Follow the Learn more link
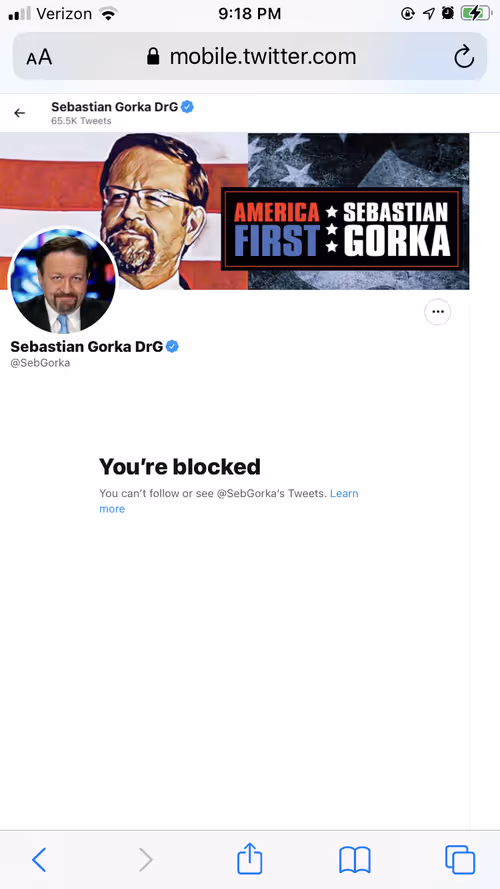Screen dimensions: 500x889 [x=229, y=501]
